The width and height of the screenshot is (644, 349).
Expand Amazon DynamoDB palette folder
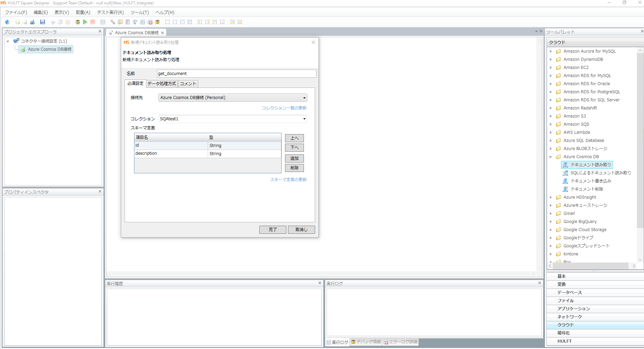[x=551, y=59]
